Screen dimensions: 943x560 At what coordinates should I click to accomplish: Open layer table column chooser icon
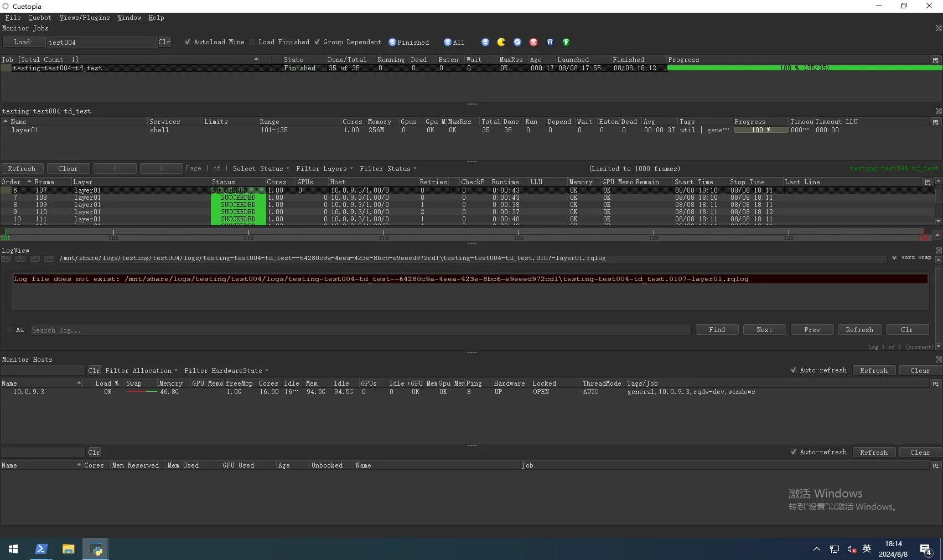tap(936, 122)
